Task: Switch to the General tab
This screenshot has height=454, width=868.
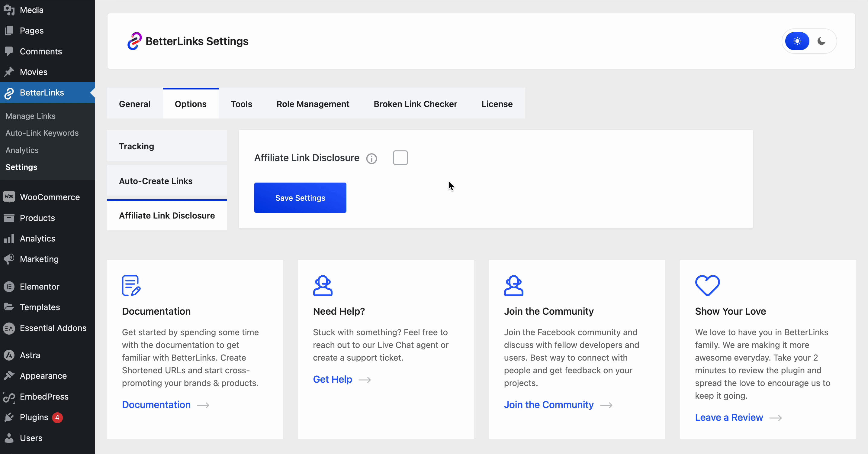Action: (134, 103)
